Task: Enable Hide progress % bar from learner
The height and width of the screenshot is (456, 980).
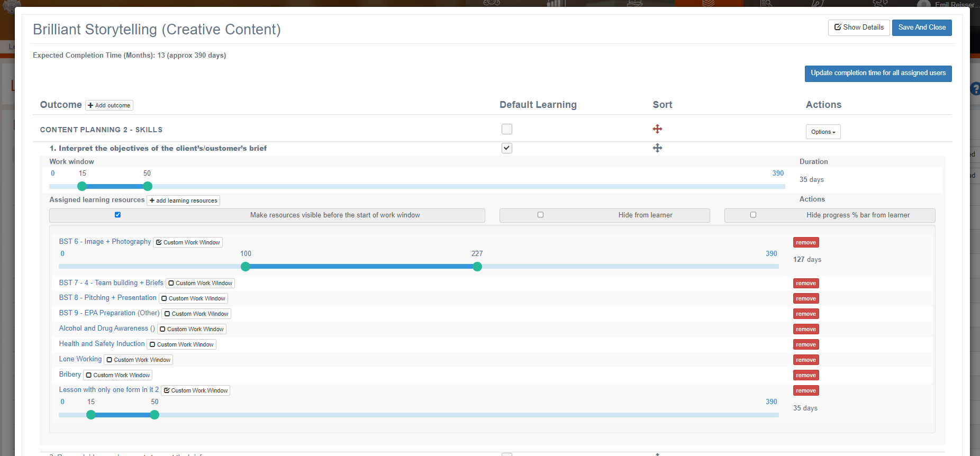Action: coord(753,215)
